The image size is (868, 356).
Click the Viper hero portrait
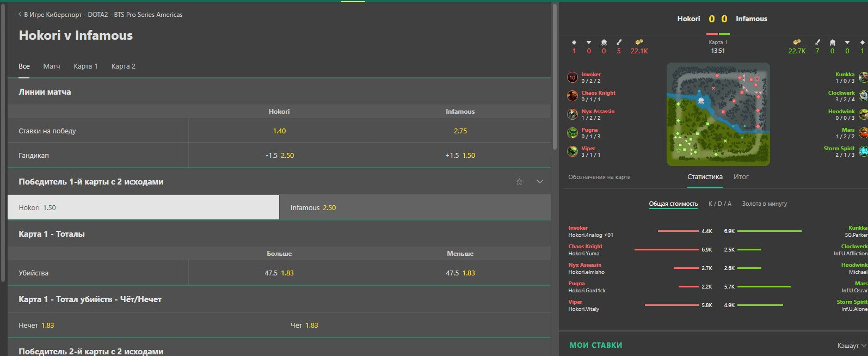pos(572,151)
